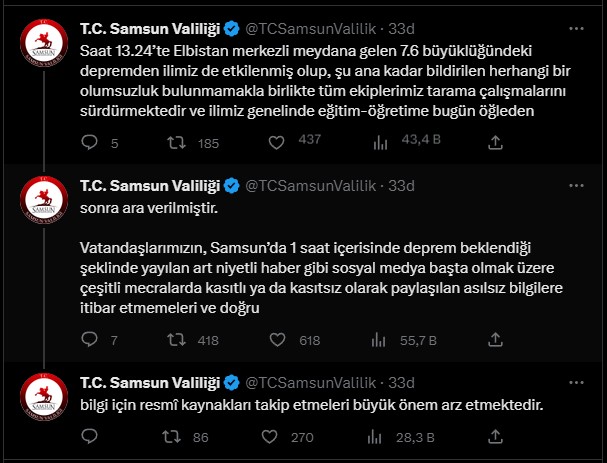Like the first tweet showing 437 likes
This screenshot has height=463, width=607.
[x=276, y=142]
